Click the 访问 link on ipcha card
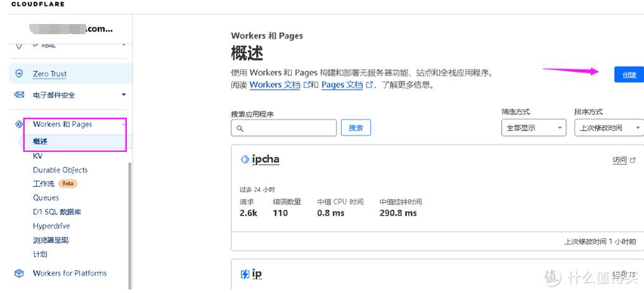This screenshot has height=293, width=644. tap(620, 160)
